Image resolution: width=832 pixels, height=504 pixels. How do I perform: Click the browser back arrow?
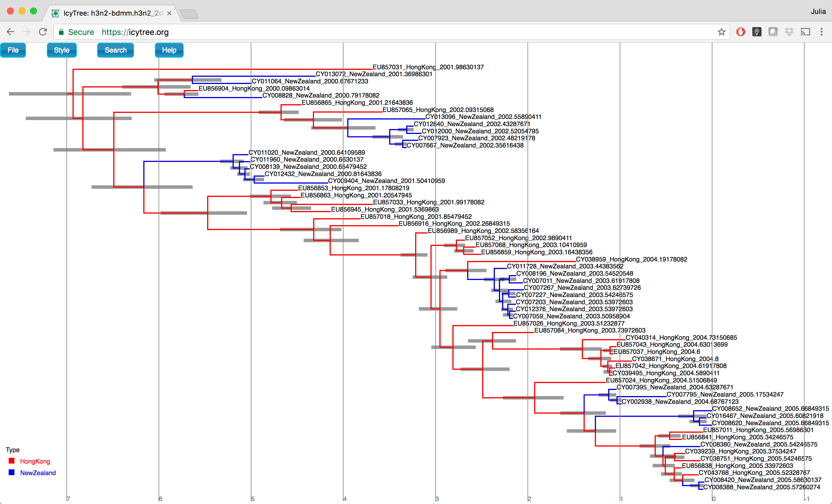tap(10, 32)
